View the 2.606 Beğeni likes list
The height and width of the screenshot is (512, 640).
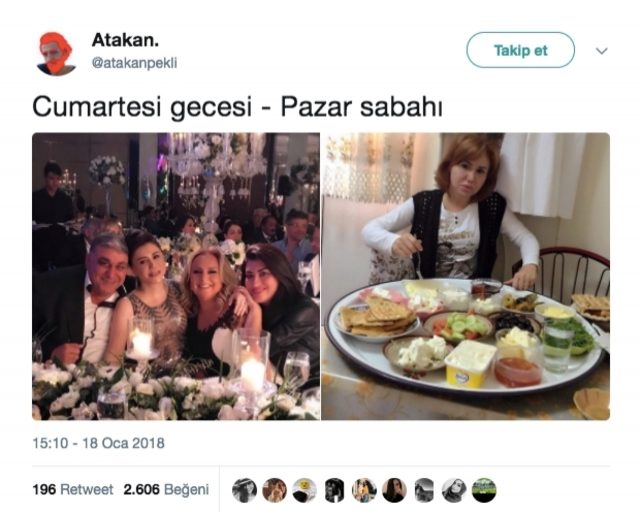[166, 489]
